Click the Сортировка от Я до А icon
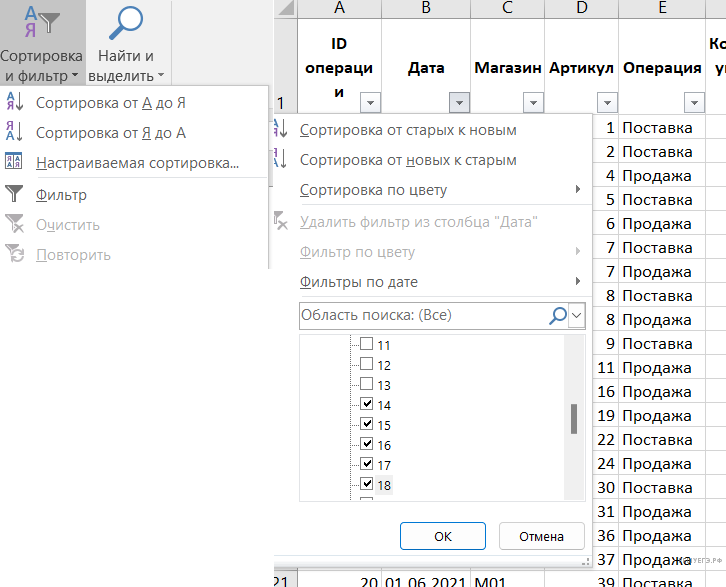Image resolution: width=726 pixels, height=587 pixels. 15,133
